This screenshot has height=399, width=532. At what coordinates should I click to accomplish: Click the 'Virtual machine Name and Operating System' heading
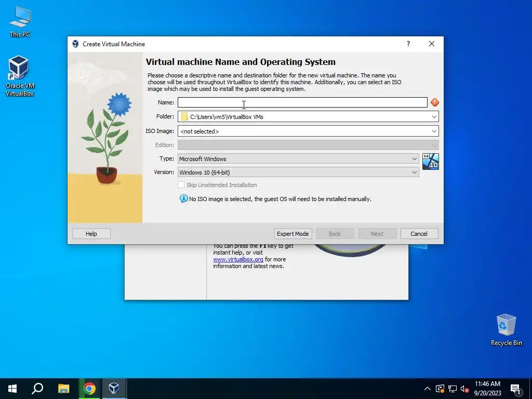241,62
